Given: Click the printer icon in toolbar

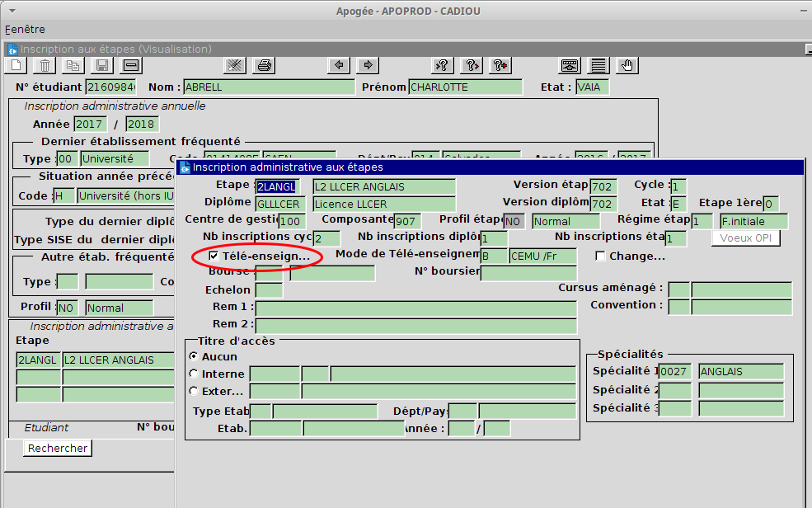Looking at the screenshot, I should tap(264, 65).
